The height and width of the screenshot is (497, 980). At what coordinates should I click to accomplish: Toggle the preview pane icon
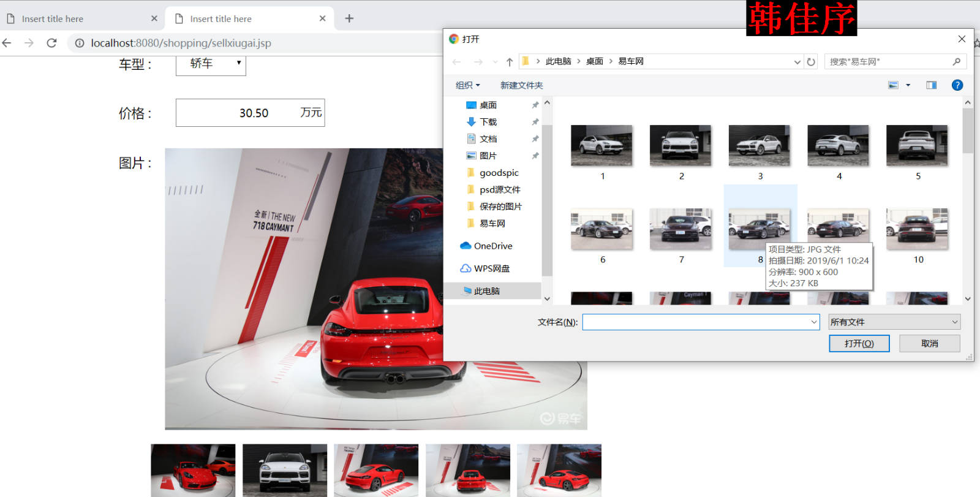click(932, 85)
